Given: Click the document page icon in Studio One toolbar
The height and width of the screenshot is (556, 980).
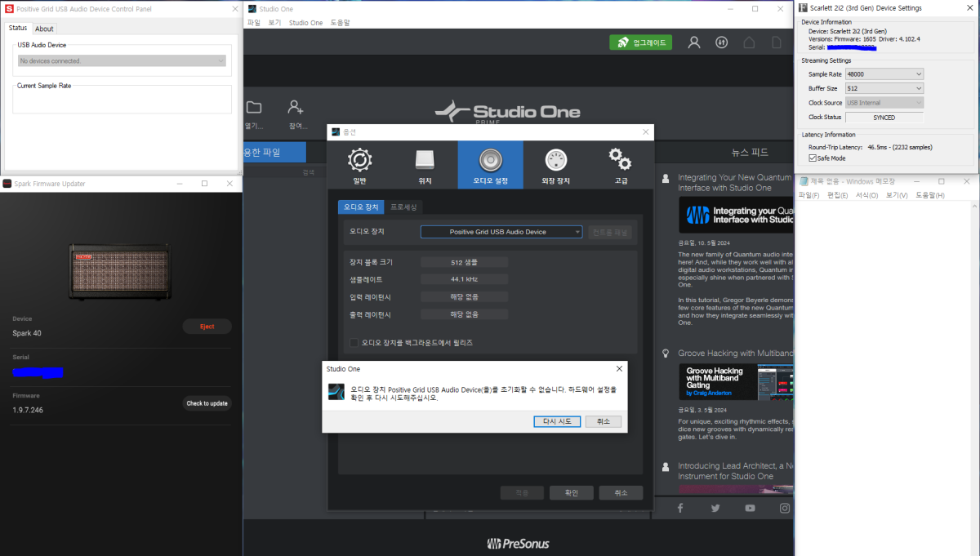Looking at the screenshot, I should coord(777,42).
